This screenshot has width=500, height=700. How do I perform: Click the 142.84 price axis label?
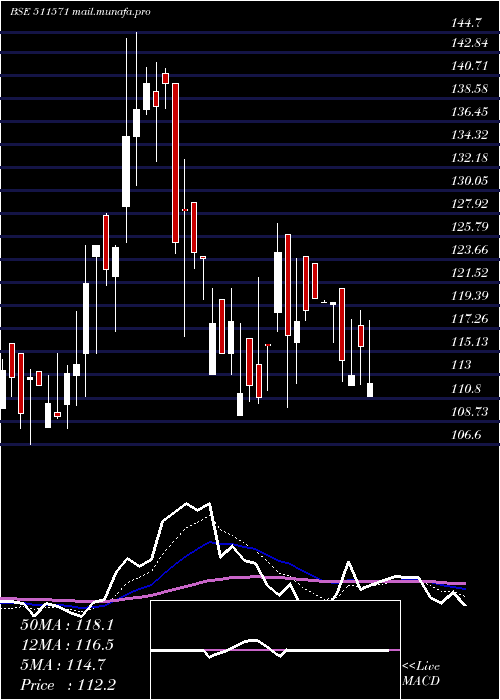click(x=469, y=43)
